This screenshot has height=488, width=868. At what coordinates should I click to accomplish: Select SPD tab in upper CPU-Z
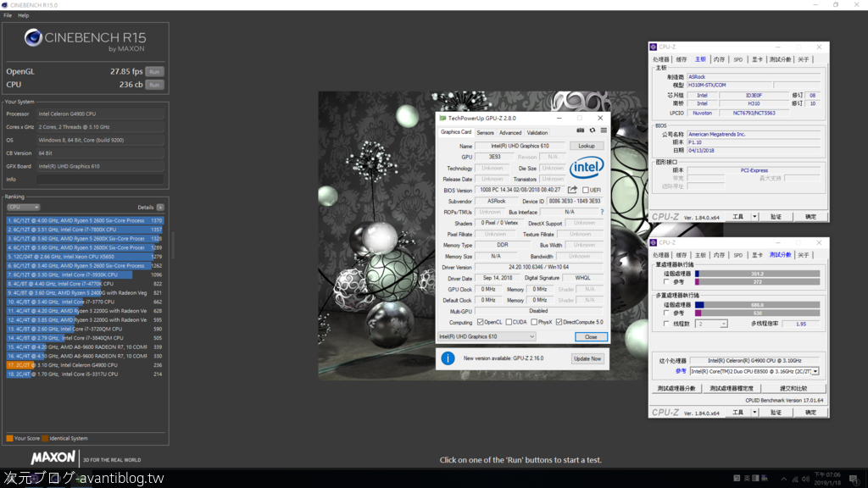click(738, 60)
